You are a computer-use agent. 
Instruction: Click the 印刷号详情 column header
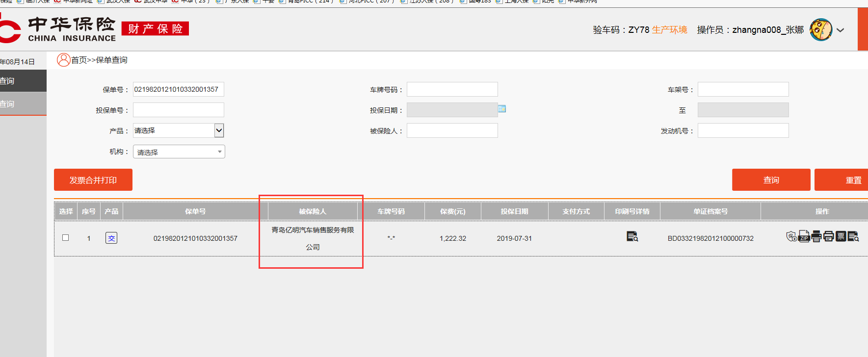(632, 211)
